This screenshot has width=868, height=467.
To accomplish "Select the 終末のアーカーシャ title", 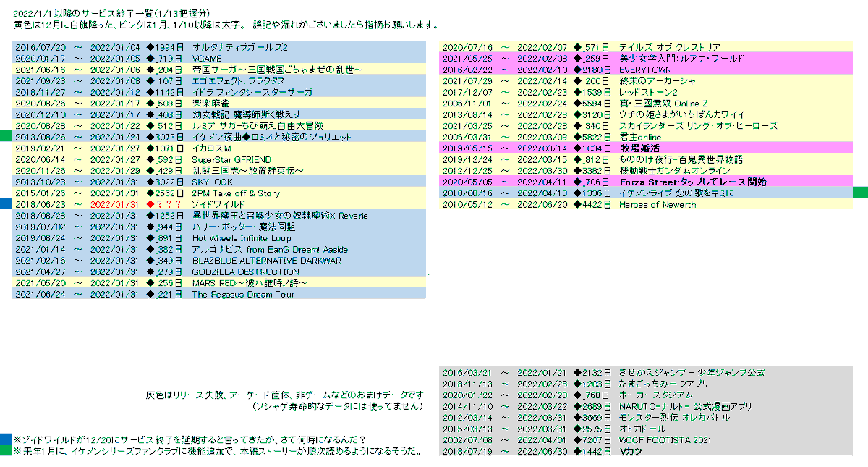I will [x=658, y=80].
